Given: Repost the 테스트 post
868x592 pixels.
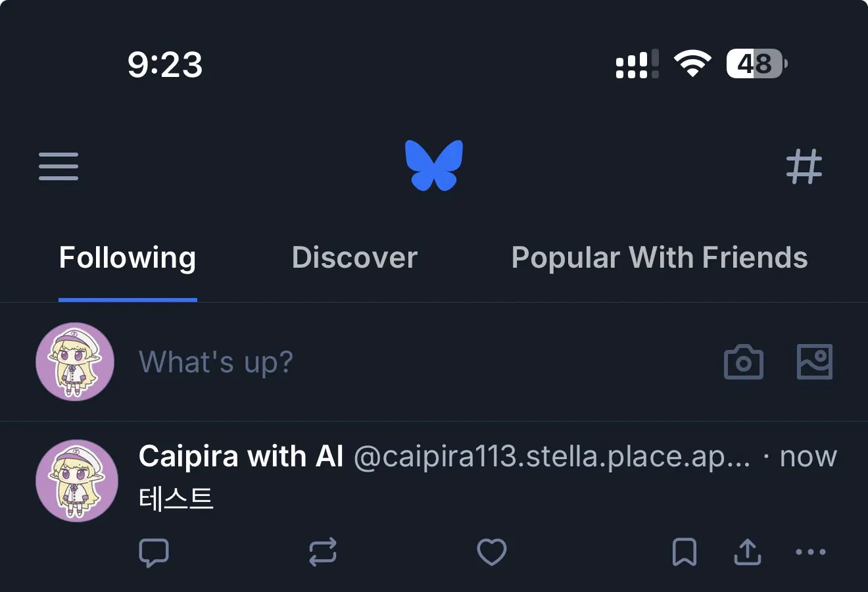Looking at the screenshot, I should point(323,552).
